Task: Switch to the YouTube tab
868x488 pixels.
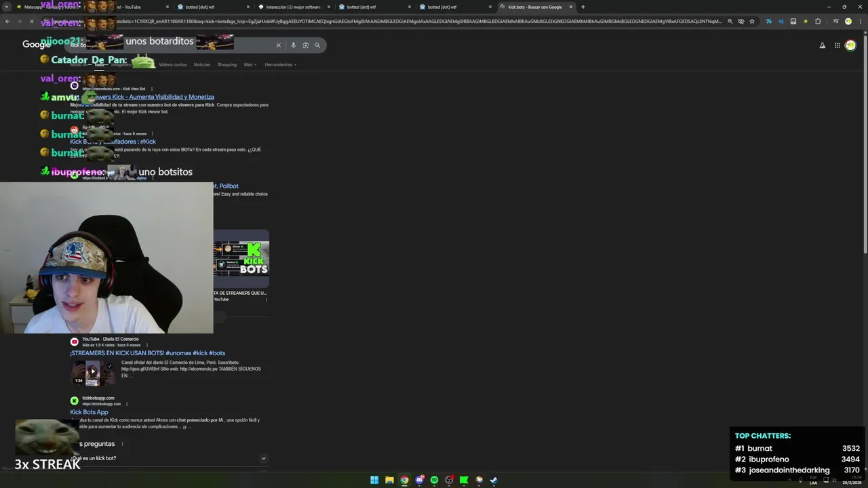Action: coord(132,7)
